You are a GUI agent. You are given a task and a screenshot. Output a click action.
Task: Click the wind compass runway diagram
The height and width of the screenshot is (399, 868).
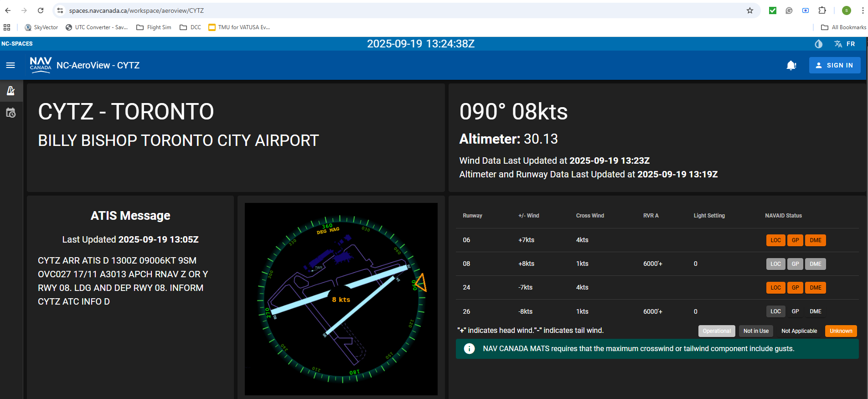(x=341, y=299)
